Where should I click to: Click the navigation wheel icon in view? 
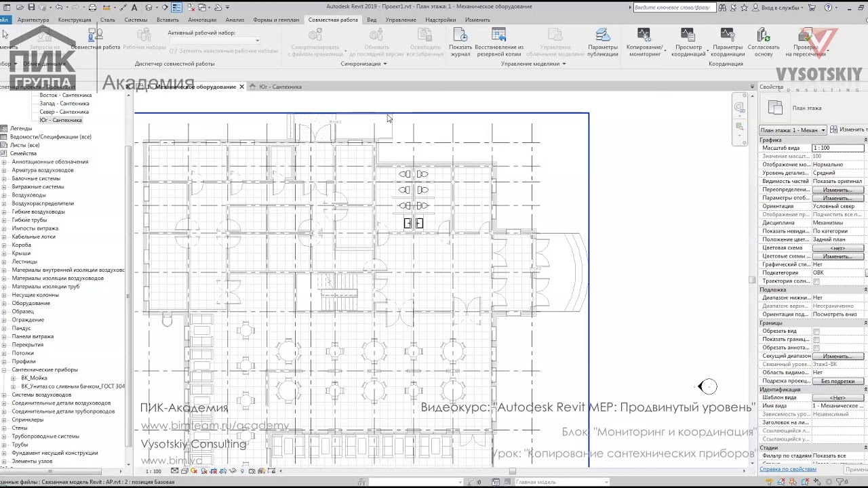739,107
